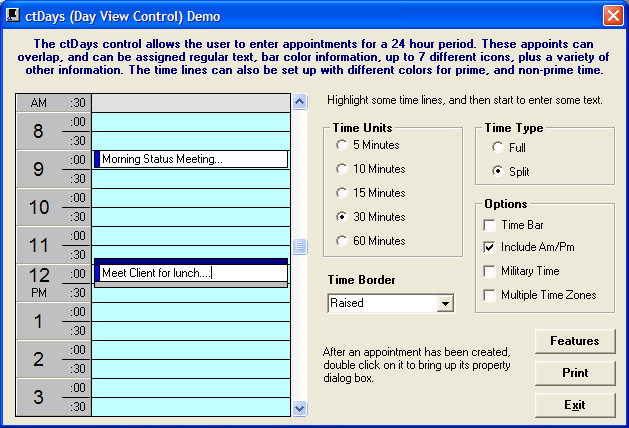Select the 3:30 time slot line
Viewport: 629px width, 428px height.
[191, 407]
